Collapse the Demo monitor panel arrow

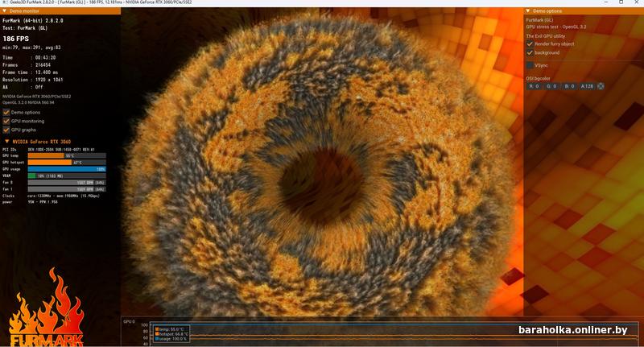click(x=5, y=11)
